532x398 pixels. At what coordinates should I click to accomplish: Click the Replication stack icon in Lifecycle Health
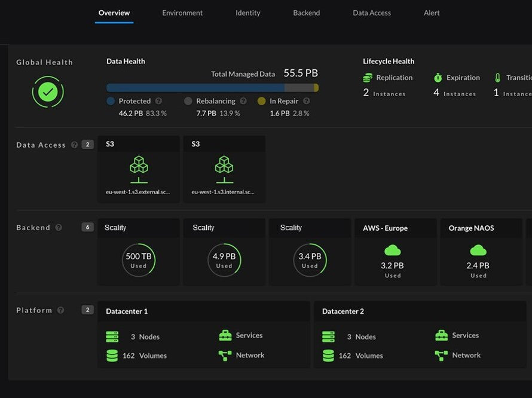point(368,78)
